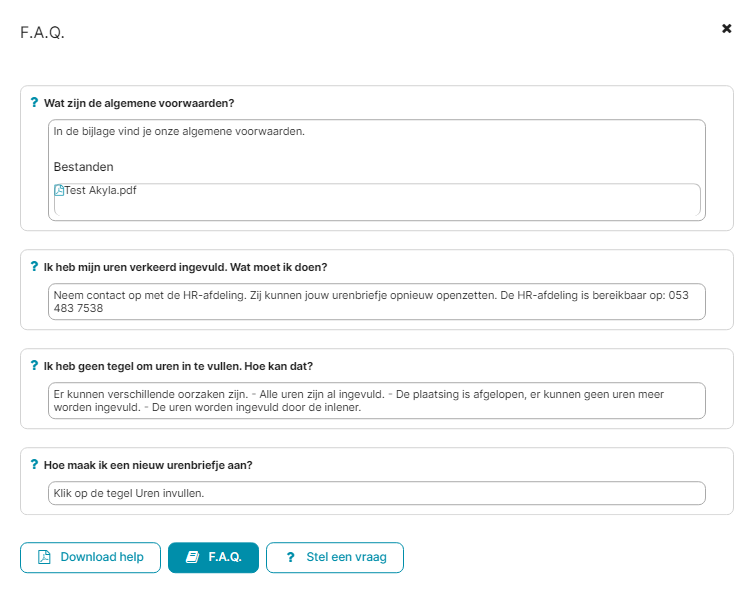Click question mark icon beside 'uren verkeerd ingevuld'
Screen dimensions: 754x592
click(x=34, y=266)
